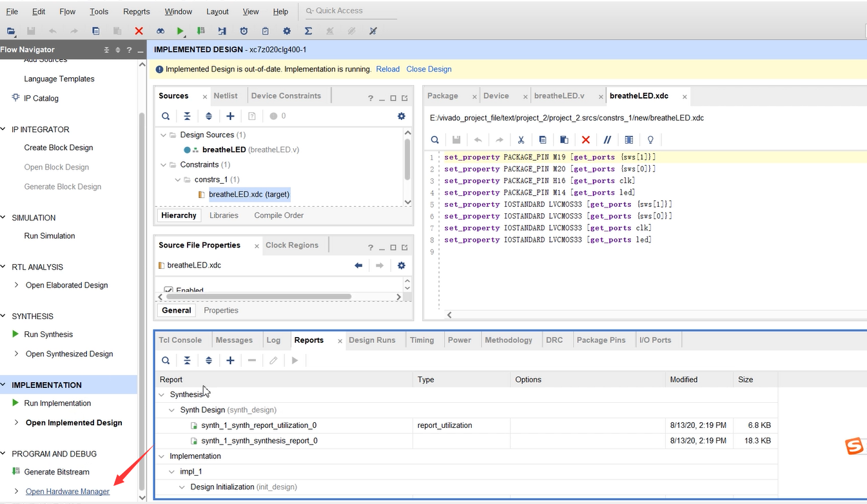This screenshot has height=504, width=867.
Task: Open the Flow menu
Action: (x=67, y=12)
